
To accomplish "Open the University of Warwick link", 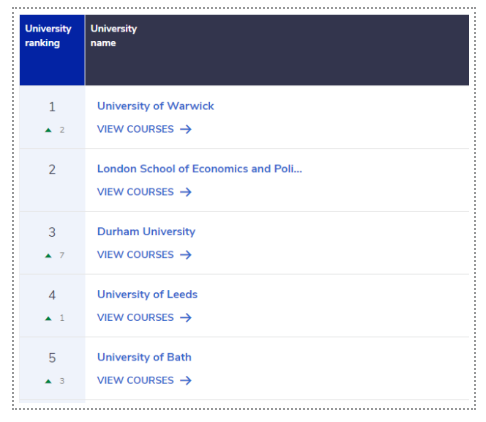I will pyautogui.click(x=155, y=106).
